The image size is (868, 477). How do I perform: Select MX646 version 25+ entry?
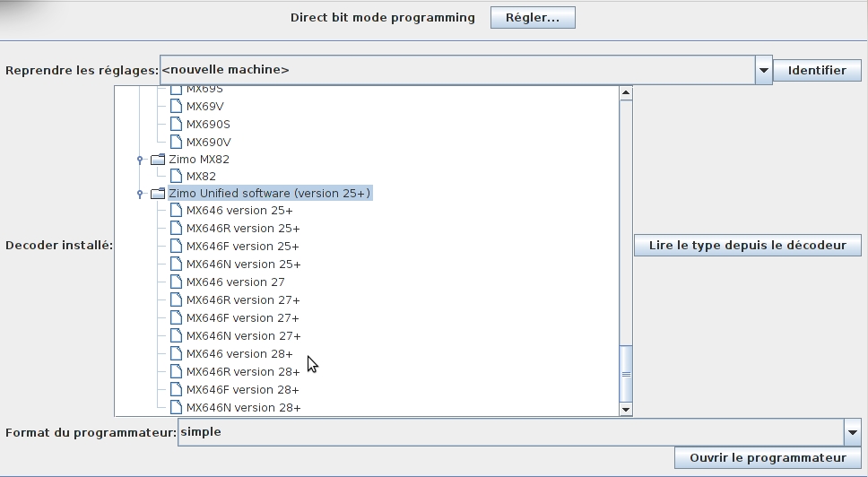click(x=239, y=211)
